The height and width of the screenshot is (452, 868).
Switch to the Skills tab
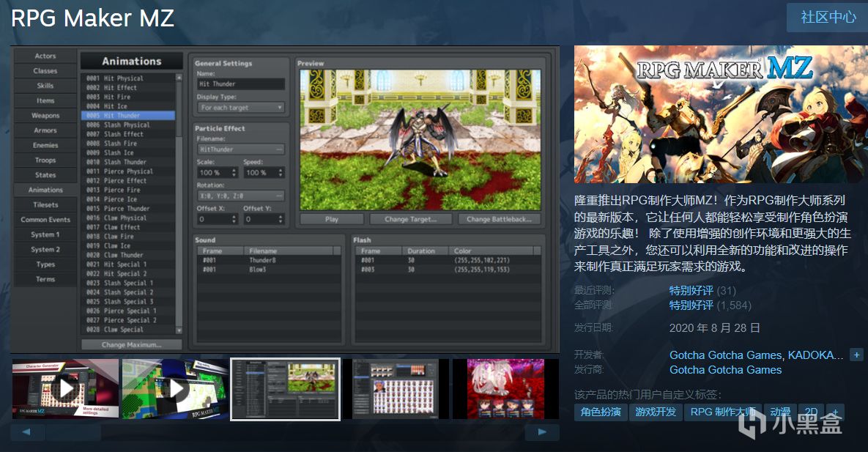[x=45, y=86]
